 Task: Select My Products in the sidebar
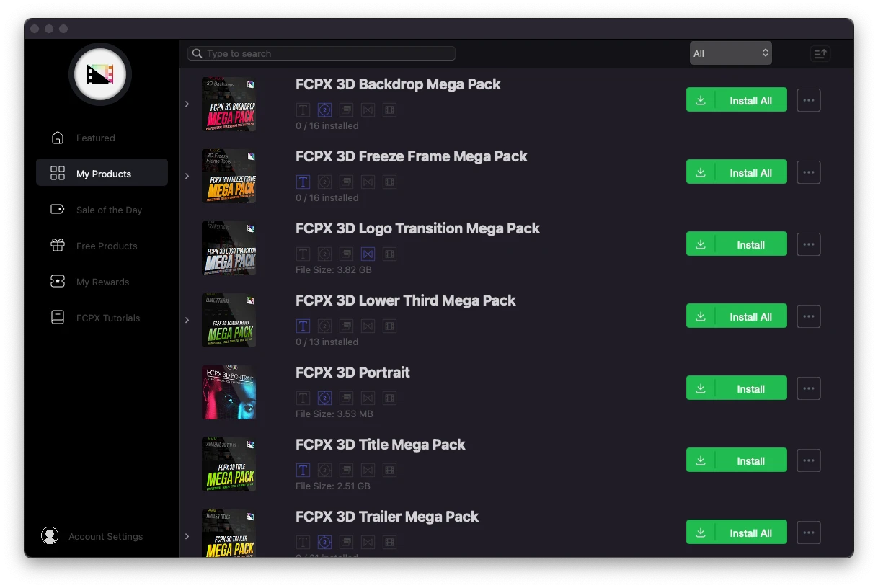pyautogui.click(x=102, y=174)
